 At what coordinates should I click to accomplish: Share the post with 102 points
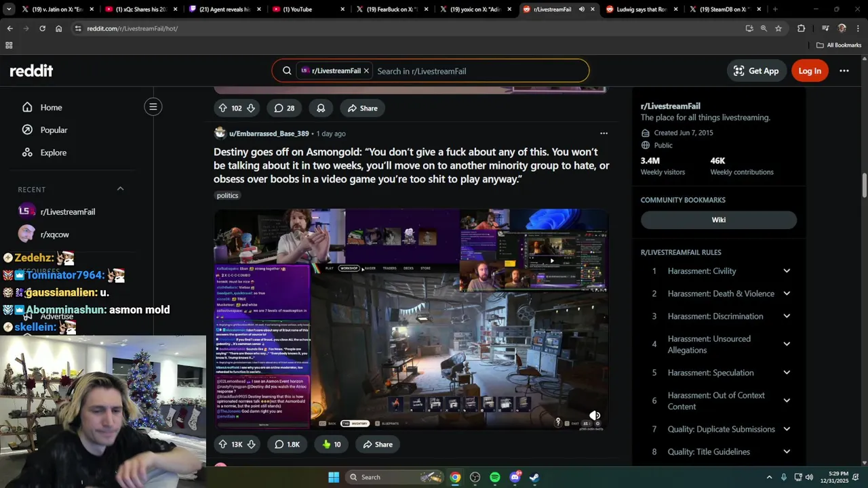362,108
